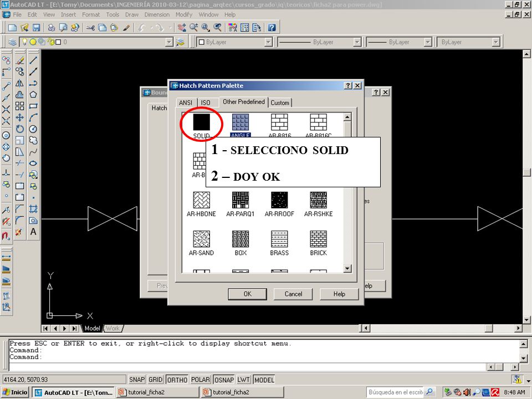Open the plot style ByLayer dropdown
This screenshot has width=532, height=399.
tap(496, 42)
